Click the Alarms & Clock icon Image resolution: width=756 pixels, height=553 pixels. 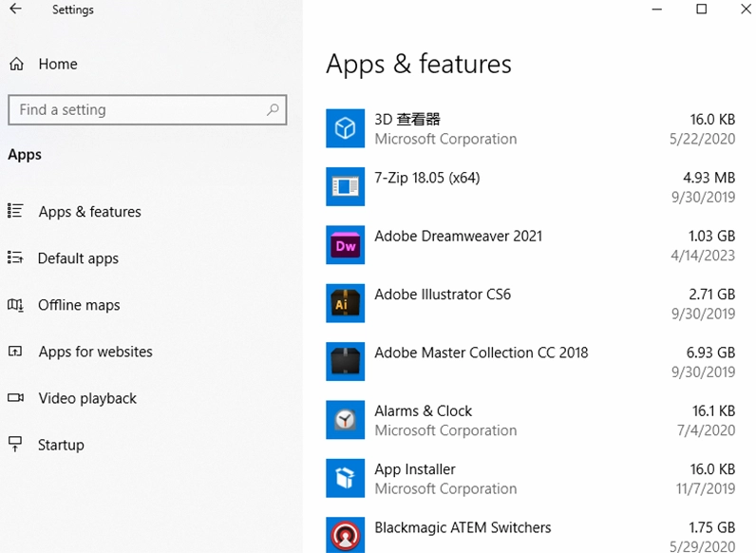345,420
